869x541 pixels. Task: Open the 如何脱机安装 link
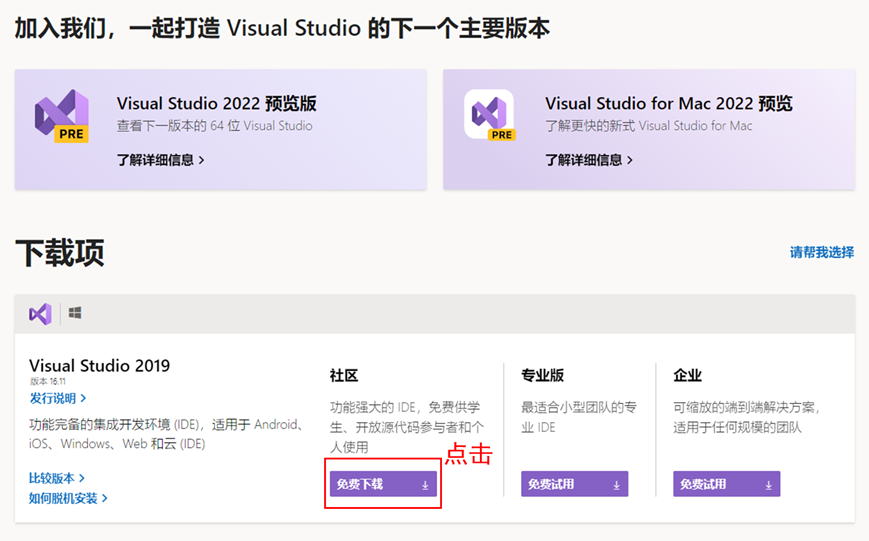[68, 498]
